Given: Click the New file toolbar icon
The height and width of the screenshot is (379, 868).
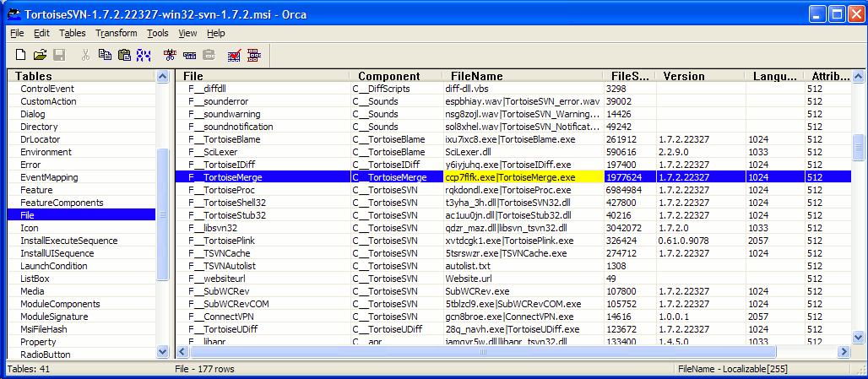Looking at the screenshot, I should 20,55.
